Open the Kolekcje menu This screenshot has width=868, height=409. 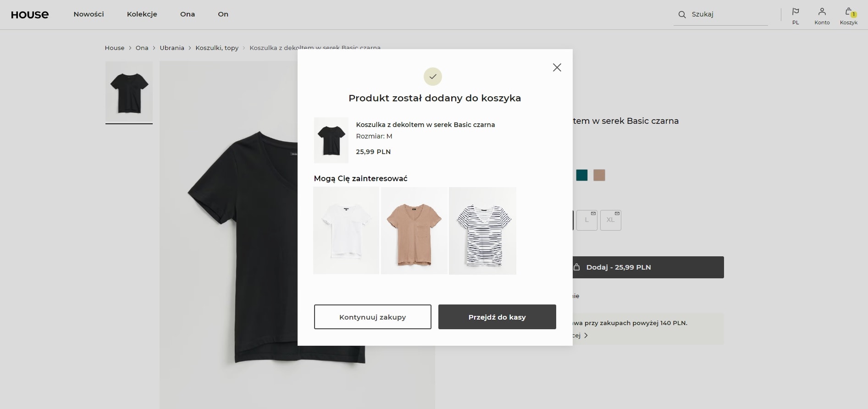[142, 14]
